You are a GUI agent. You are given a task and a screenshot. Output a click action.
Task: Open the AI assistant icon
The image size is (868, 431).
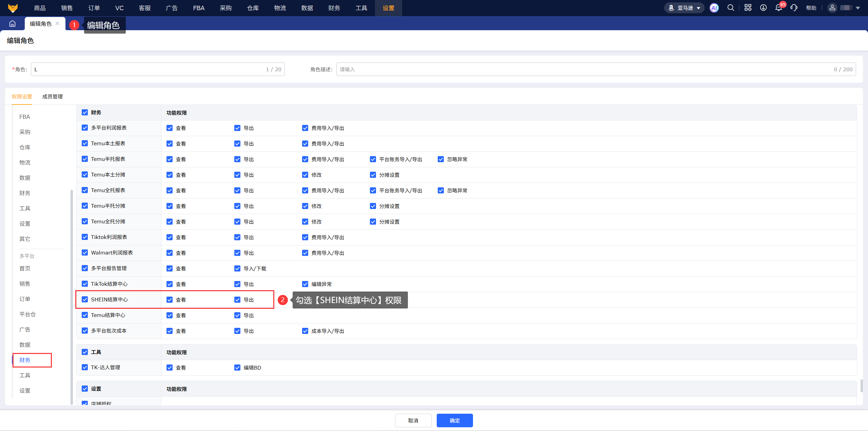click(714, 8)
